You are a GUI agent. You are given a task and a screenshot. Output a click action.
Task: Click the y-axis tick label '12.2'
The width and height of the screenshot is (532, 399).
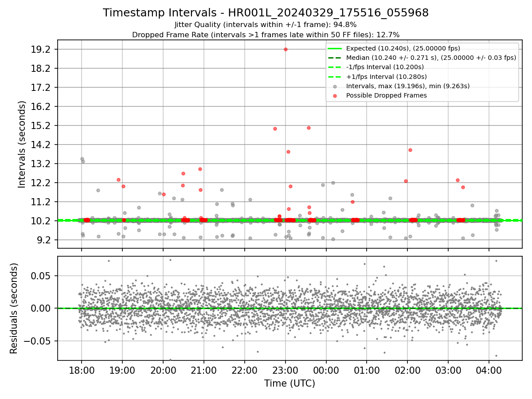(41, 183)
